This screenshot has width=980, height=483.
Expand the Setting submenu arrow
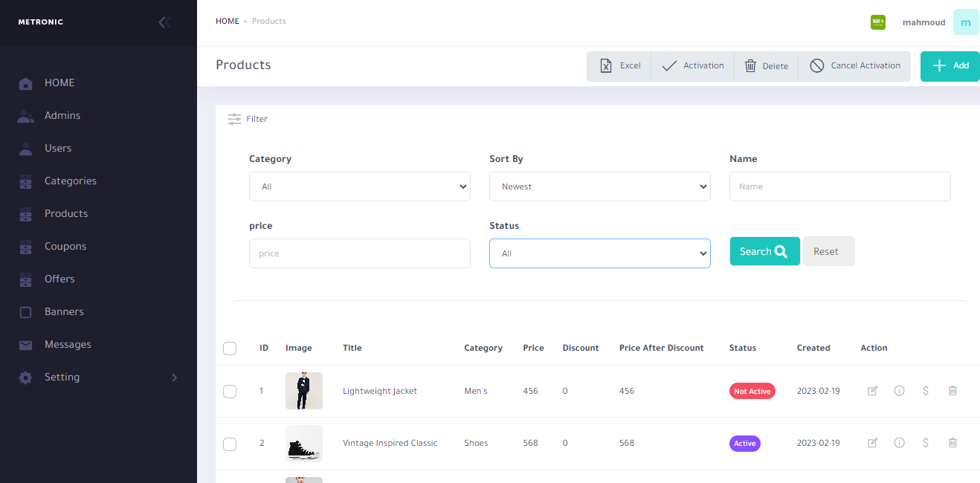click(x=175, y=377)
